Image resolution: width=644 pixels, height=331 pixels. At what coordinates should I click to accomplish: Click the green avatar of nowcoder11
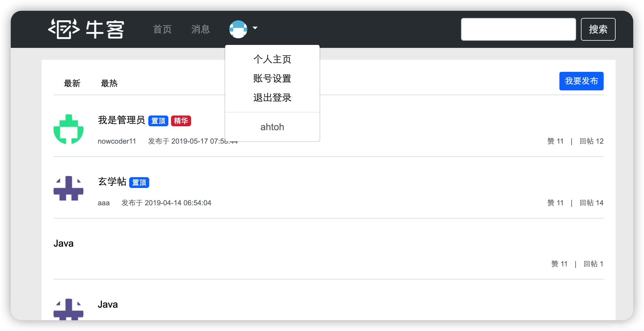point(68,129)
